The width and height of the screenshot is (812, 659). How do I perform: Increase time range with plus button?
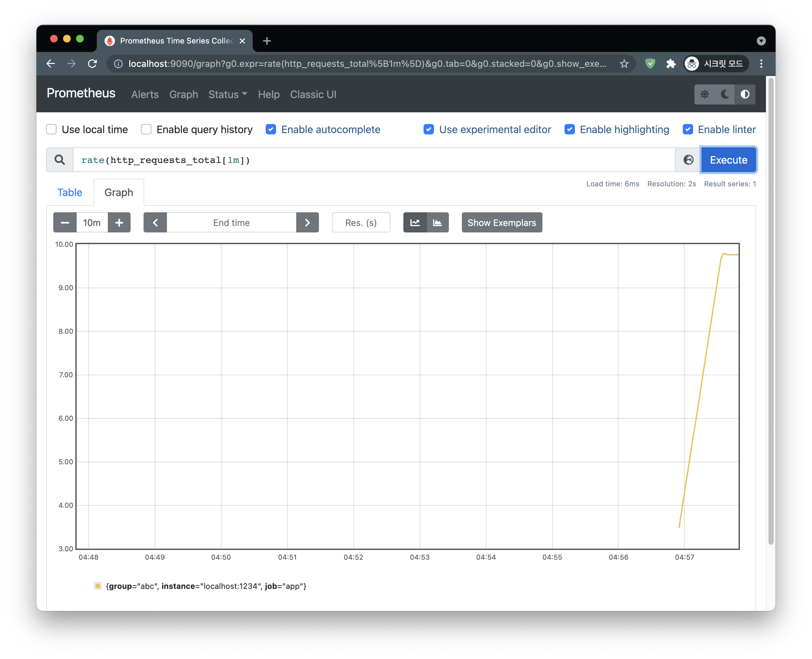tap(119, 222)
